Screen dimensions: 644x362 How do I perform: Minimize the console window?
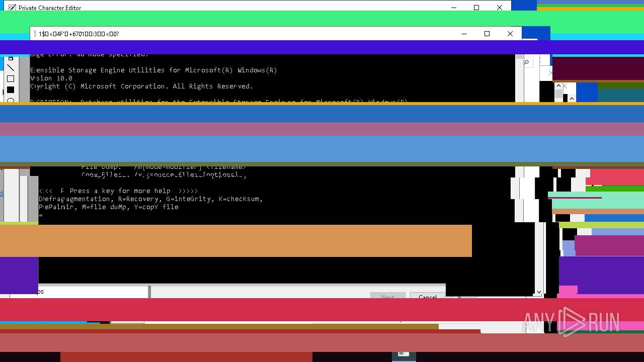464,34
